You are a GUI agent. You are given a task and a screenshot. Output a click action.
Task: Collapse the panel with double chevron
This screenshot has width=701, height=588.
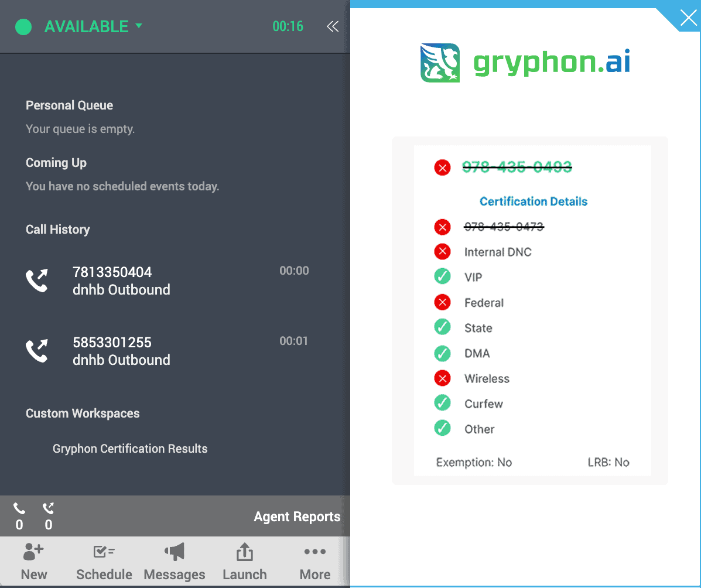333,26
